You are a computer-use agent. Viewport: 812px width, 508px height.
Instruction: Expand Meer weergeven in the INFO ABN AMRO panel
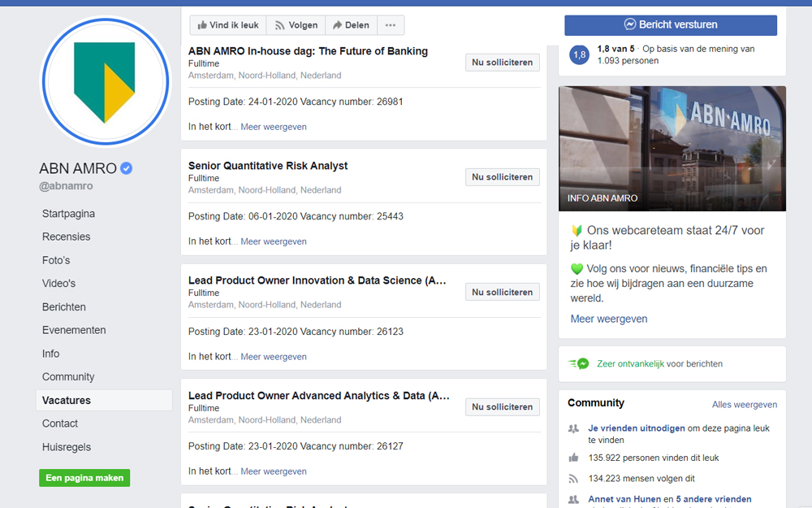(608, 319)
